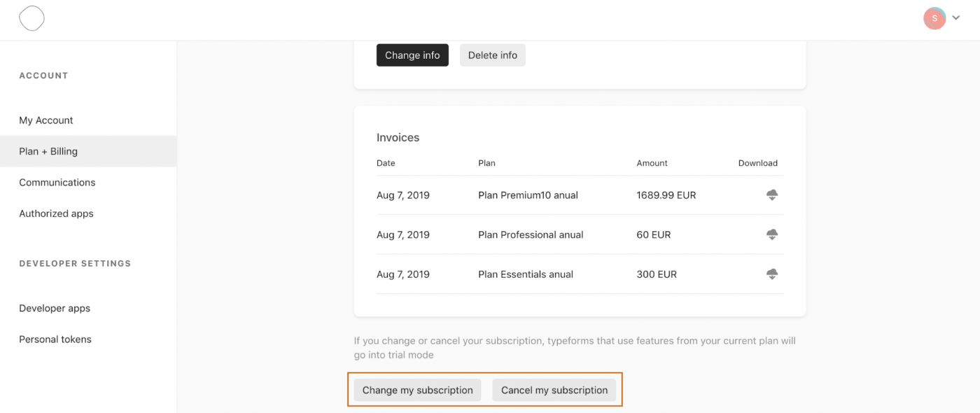This screenshot has width=980, height=413.
Task: Click the Delete info button
Action: 493,55
